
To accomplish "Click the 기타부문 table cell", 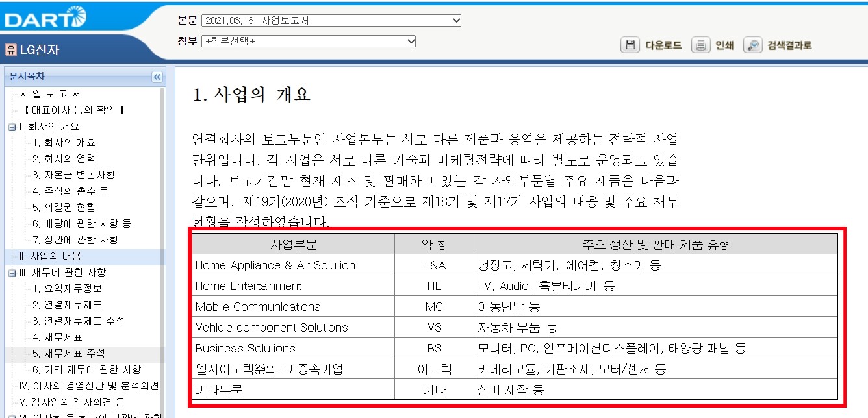I will [x=294, y=389].
